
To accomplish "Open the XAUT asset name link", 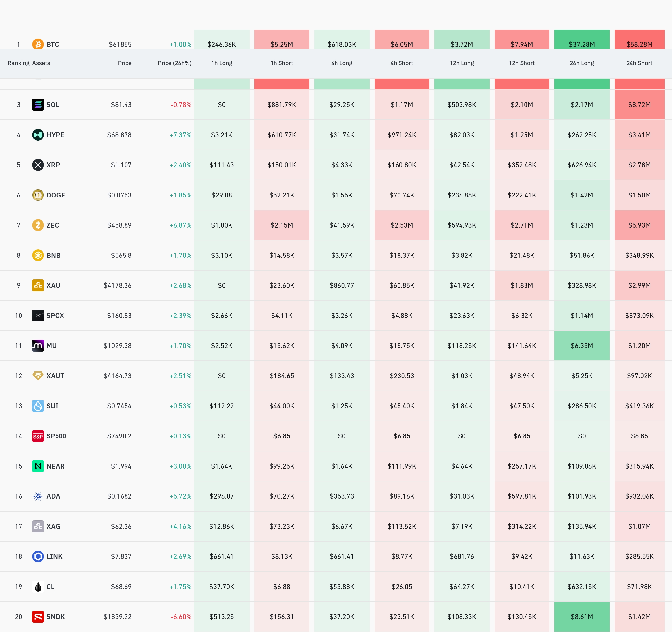I will click(x=55, y=375).
